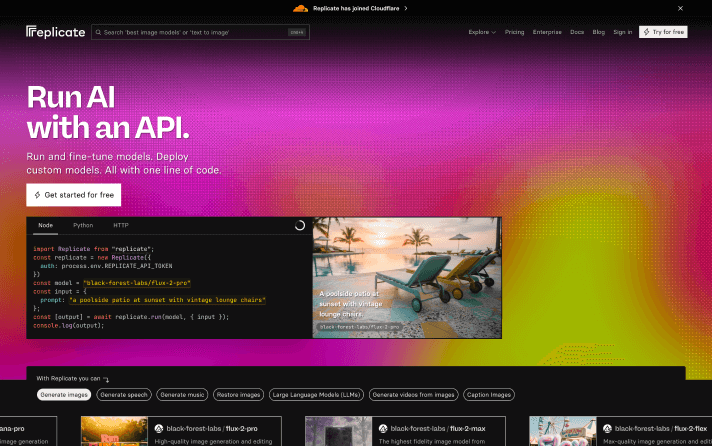The width and height of the screenshot is (712, 446).
Task: Open the flux-2-pro model card title
Action: [x=212, y=428]
